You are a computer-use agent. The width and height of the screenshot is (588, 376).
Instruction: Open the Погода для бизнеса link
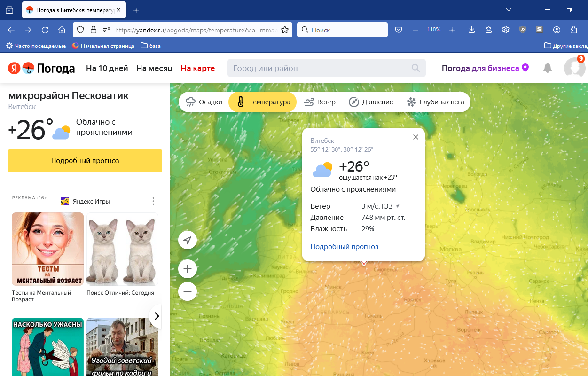(x=479, y=68)
